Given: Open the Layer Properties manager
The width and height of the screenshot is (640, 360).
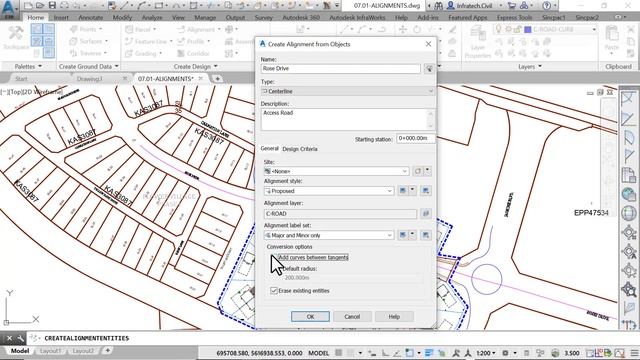Looking at the screenshot, I should pos(478,41).
